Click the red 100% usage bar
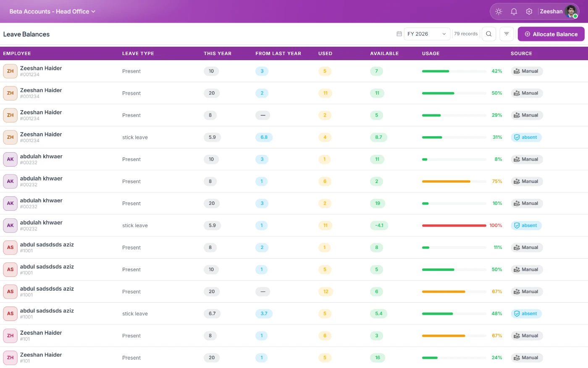 coord(454,225)
